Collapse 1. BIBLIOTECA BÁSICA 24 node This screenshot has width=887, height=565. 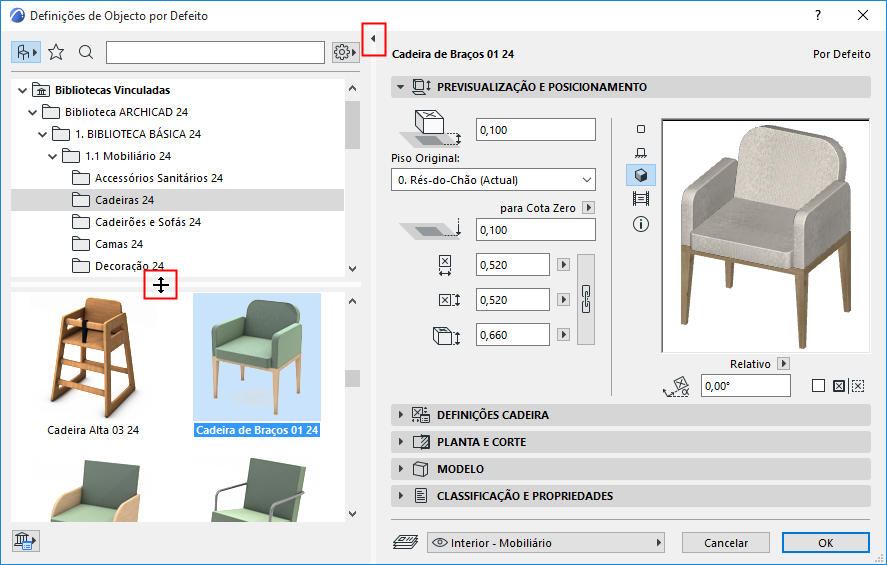point(42,135)
